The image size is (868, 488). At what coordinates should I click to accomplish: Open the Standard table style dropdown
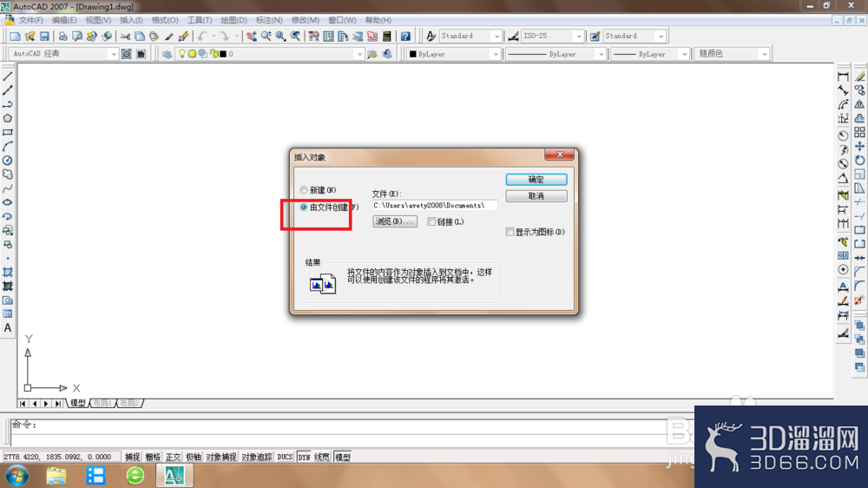(x=661, y=36)
